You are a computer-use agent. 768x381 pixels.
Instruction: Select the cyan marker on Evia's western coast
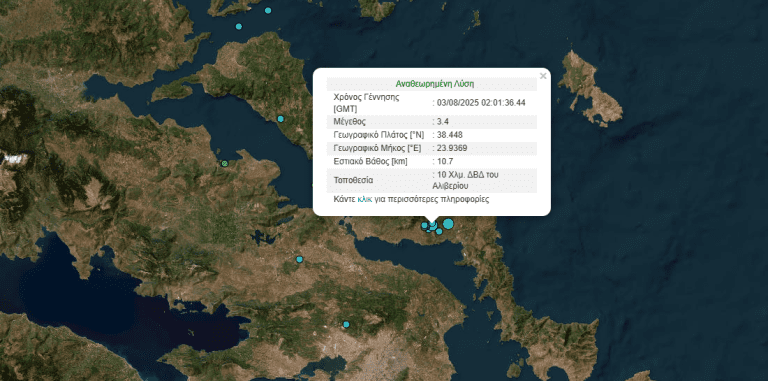[281, 119]
